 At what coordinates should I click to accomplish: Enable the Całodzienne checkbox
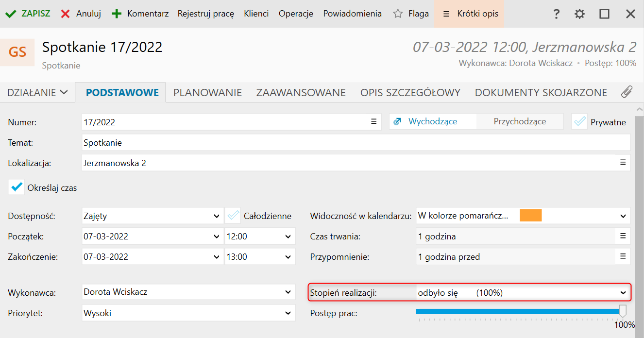click(x=233, y=215)
